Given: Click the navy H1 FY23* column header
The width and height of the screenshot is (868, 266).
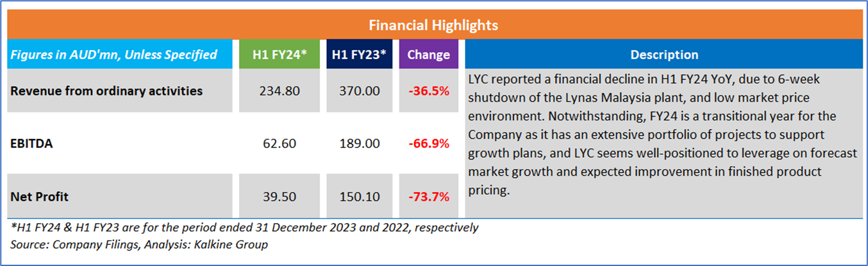Looking at the screenshot, I should tap(359, 55).
